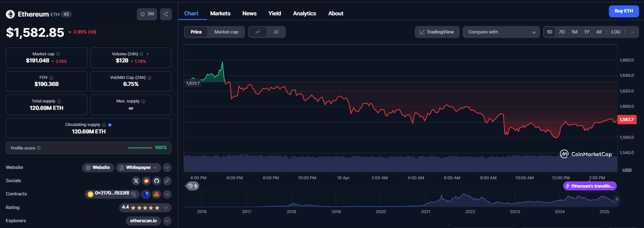Open Ethereum's Reddit social link
Image resolution: width=644 pixels, height=228 pixels.
[146, 181]
